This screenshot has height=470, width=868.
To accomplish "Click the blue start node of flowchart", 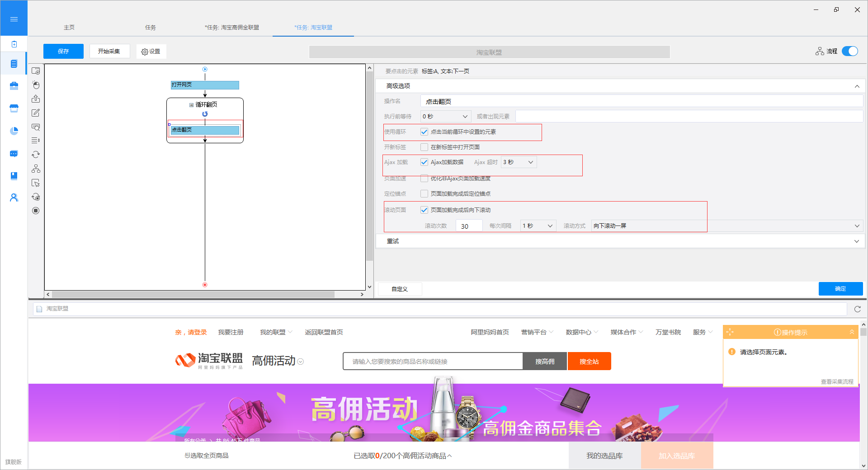I will click(205, 69).
